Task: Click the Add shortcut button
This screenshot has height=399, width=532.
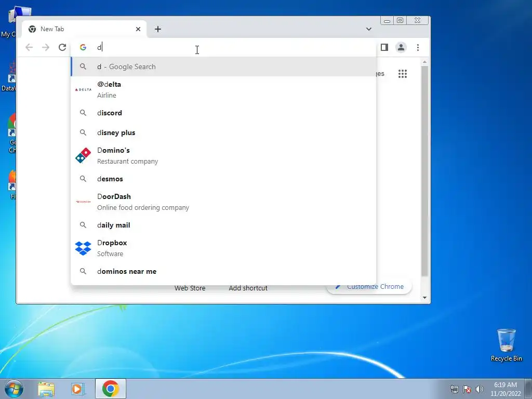Action: click(248, 288)
